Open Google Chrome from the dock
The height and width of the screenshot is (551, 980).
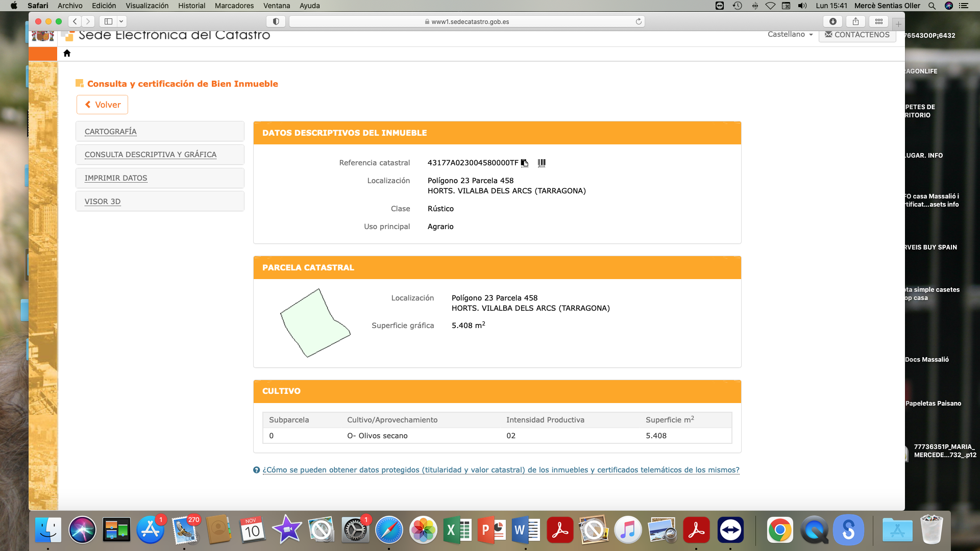click(779, 530)
